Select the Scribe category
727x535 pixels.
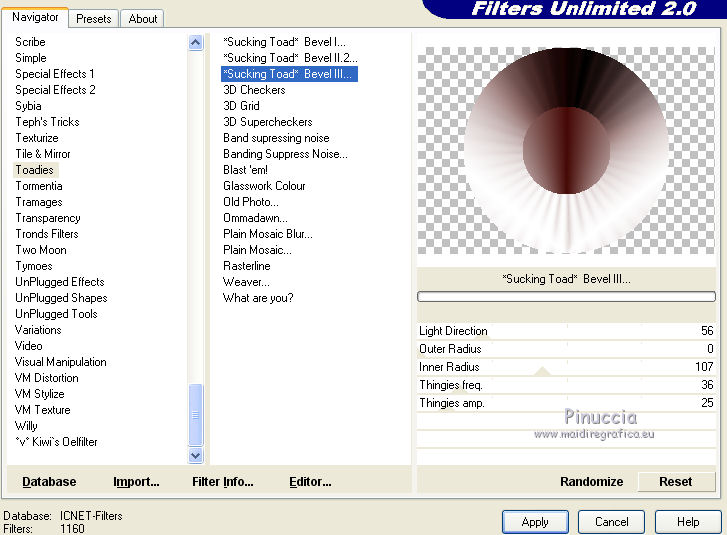click(x=30, y=42)
